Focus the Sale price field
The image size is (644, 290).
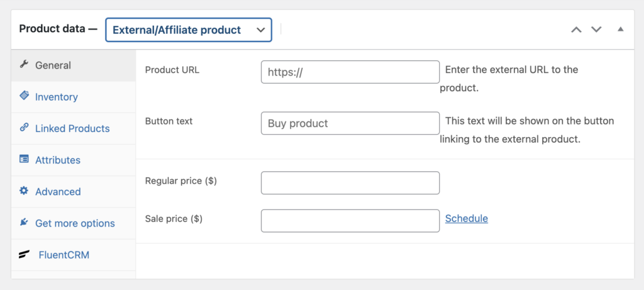click(350, 221)
